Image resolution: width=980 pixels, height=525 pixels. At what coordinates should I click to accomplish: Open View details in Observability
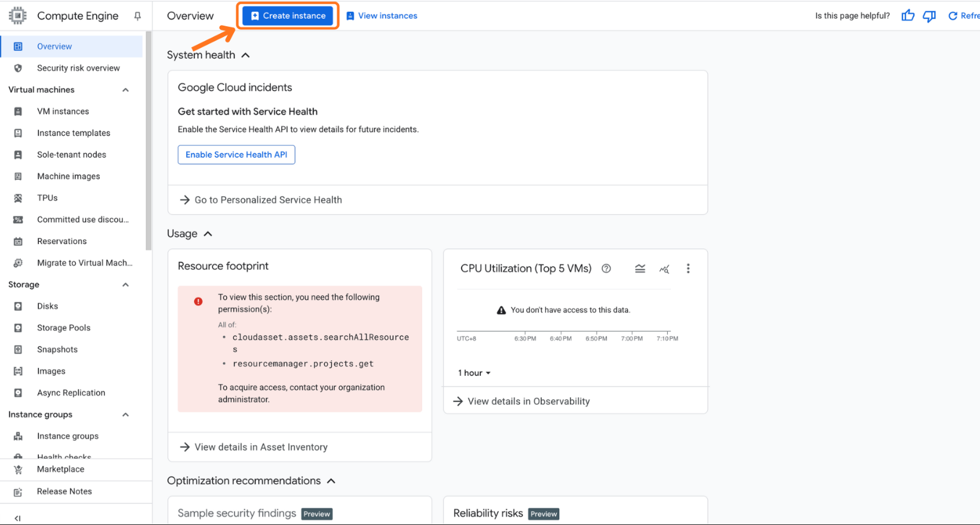tap(521, 402)
